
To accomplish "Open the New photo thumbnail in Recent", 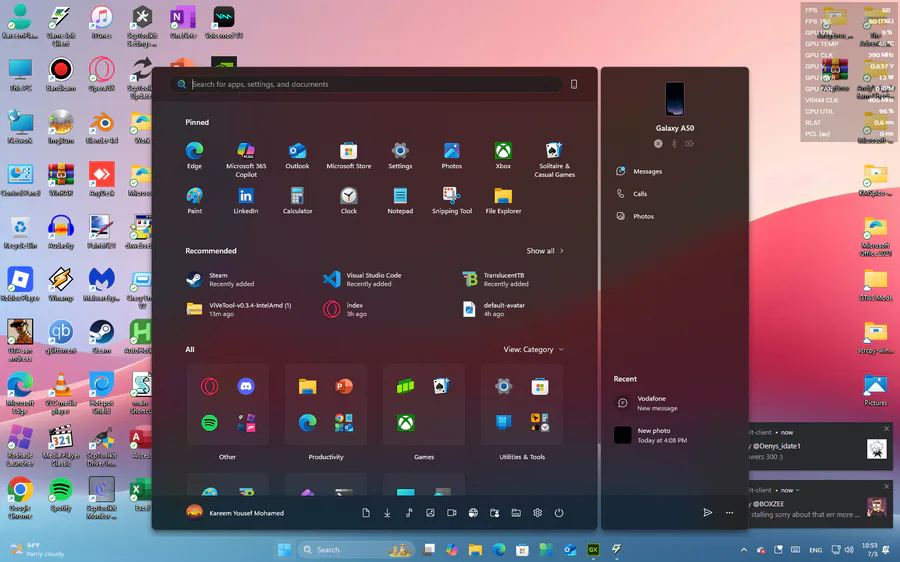I will click(x=623, y=435).
